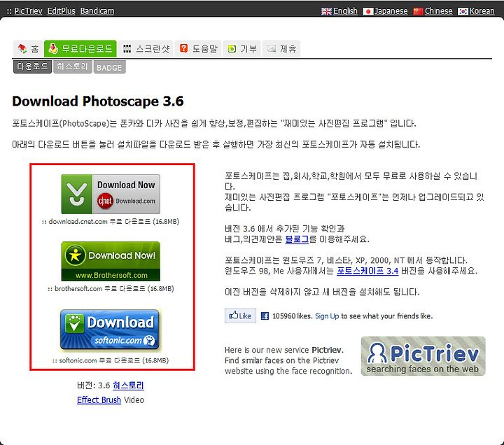Click the Facebook Like button
Image resolution: width=504 pixels, height=445 pixels.
tap(240, 316)
